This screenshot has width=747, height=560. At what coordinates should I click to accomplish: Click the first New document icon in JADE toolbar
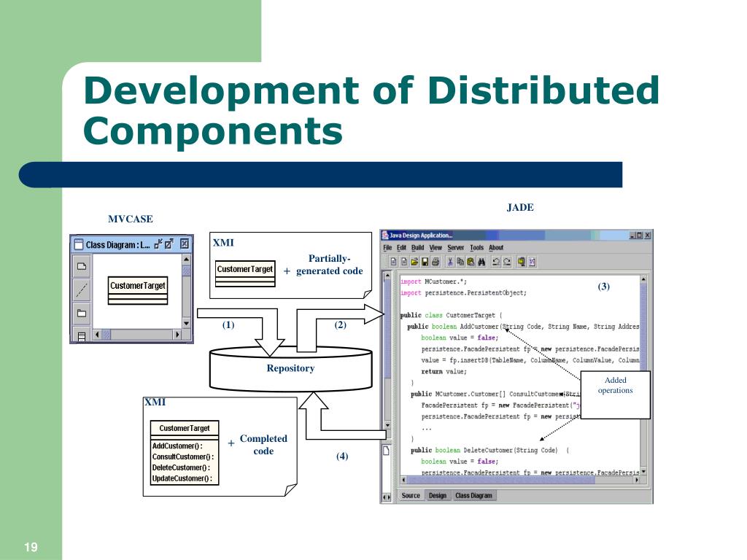[393, 262]
